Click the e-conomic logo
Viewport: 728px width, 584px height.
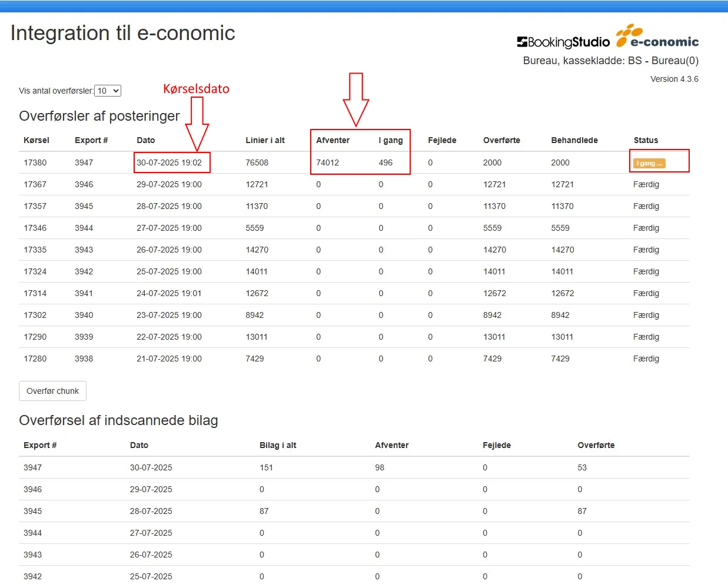tap(657, 36)
